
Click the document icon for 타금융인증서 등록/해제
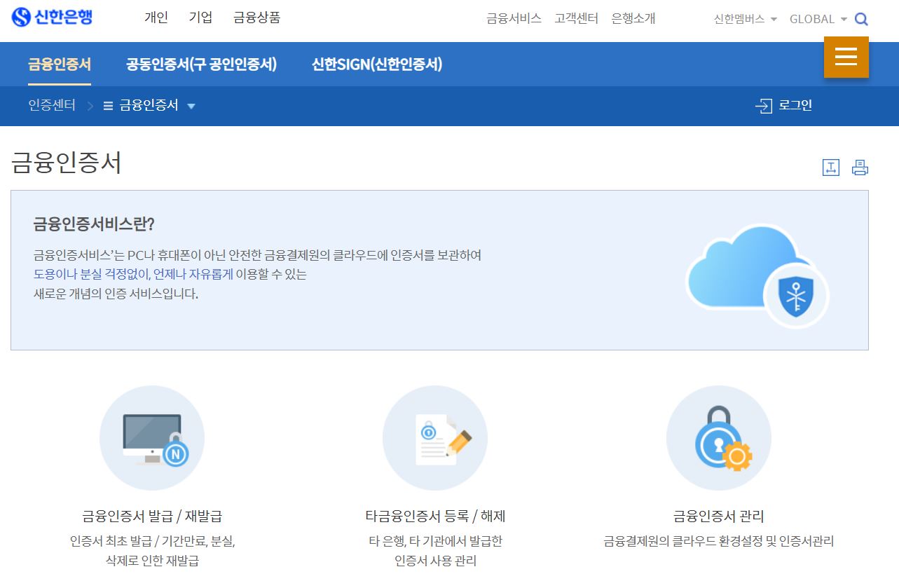coord(435,437)
